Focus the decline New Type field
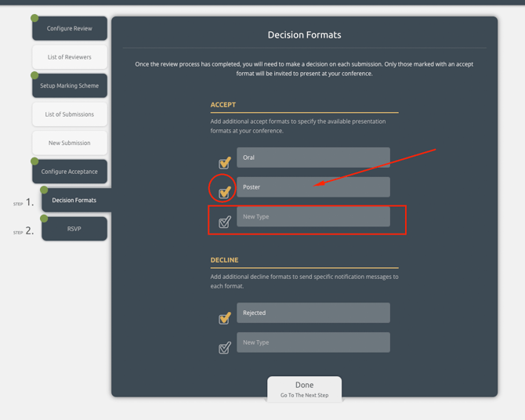This screenshot has height=420, width=525. click(313, 342)
